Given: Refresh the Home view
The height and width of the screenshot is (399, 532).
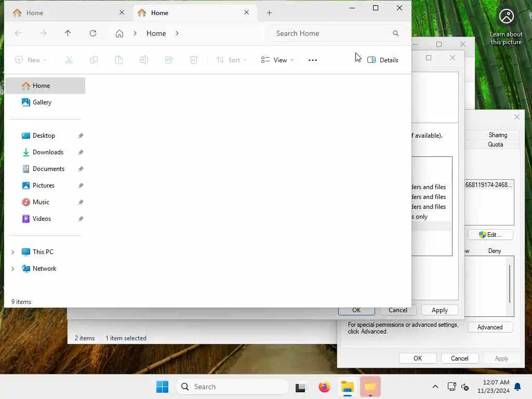Looking at the screenshot, I should (x=93, y=33).
